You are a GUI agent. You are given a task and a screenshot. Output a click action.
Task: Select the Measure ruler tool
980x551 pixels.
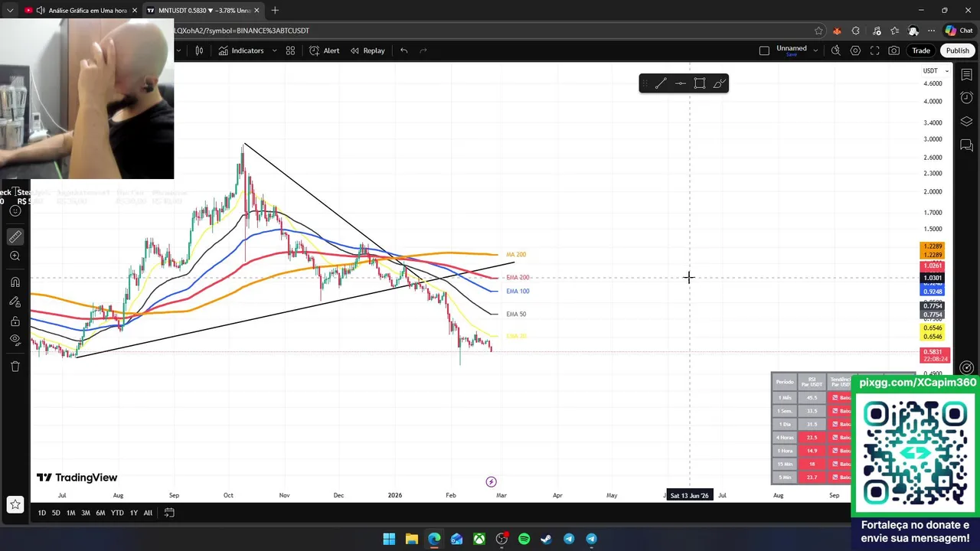pos(15,236)
